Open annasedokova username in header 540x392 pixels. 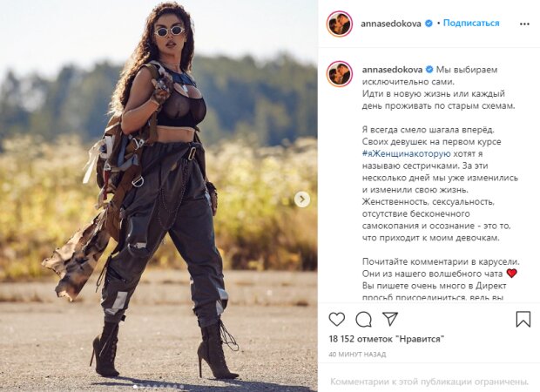pos(391,24)
